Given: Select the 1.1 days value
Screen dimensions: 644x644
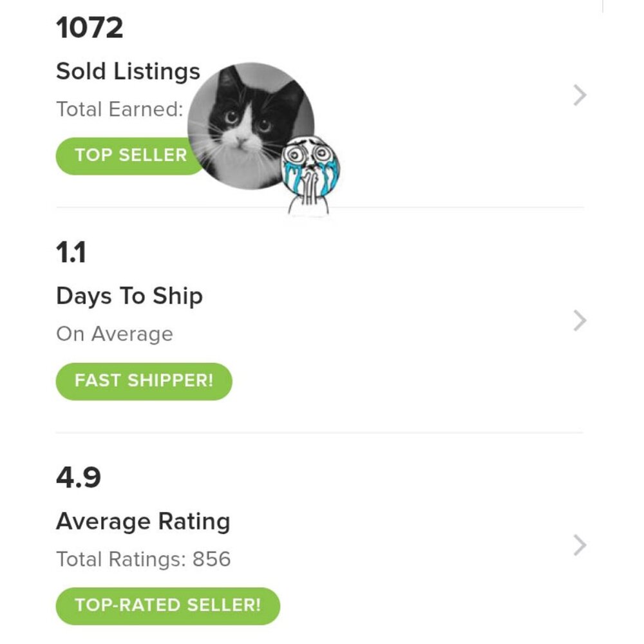Looking at the screenshot, I should coord(71,252).
